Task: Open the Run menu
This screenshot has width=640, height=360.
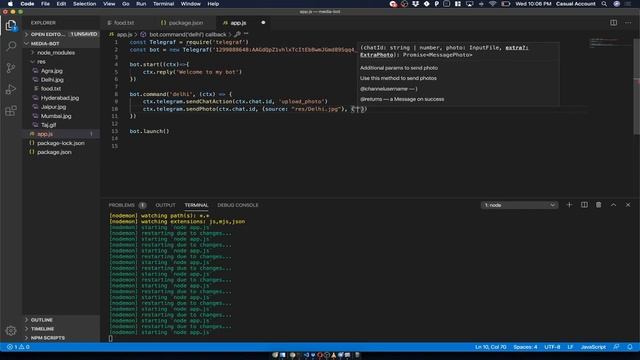Action: pyautogui.click(x=141, y=4)
